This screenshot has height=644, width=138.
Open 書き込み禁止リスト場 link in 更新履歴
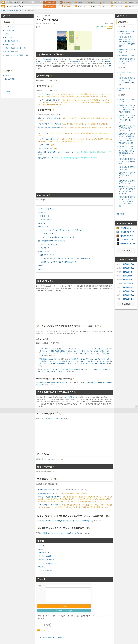point(126,55)
